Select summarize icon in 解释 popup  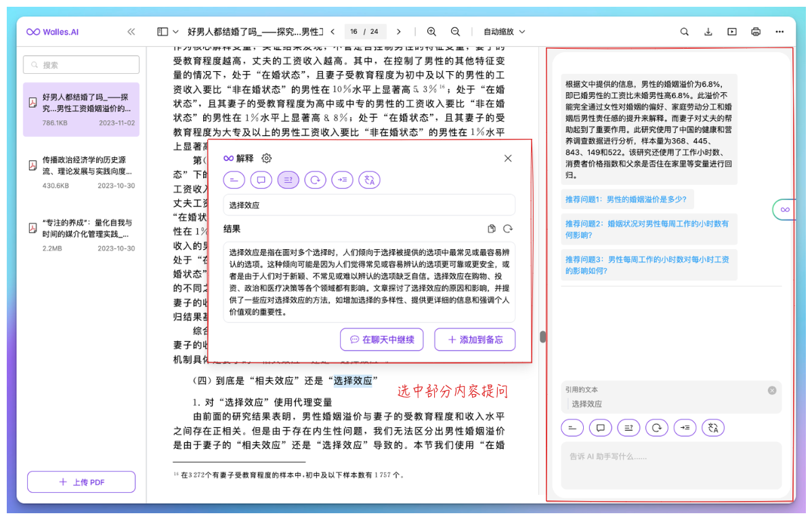(x=234, y=179)
